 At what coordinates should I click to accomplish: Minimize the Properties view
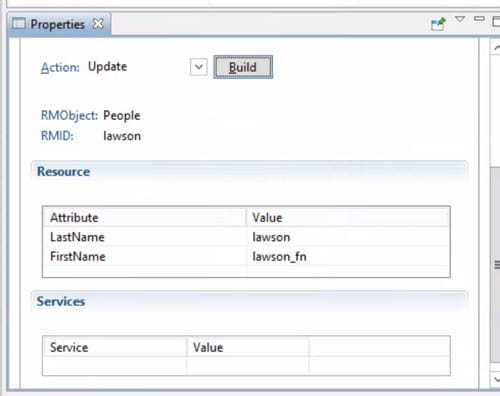point(479,19)
